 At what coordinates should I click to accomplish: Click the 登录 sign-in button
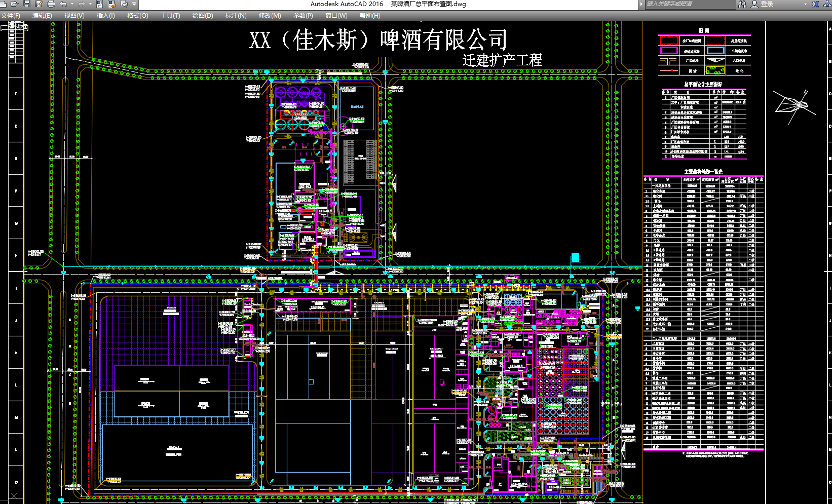(x=767, y=4)
